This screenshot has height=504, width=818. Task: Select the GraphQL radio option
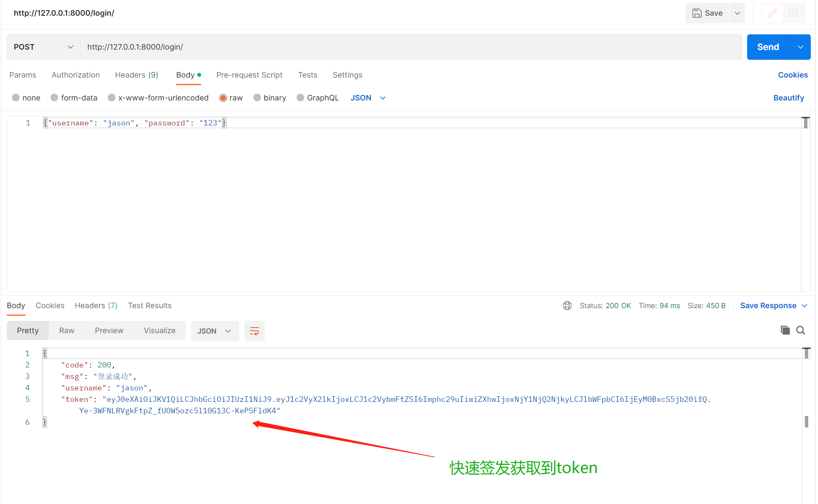[300, 98]
